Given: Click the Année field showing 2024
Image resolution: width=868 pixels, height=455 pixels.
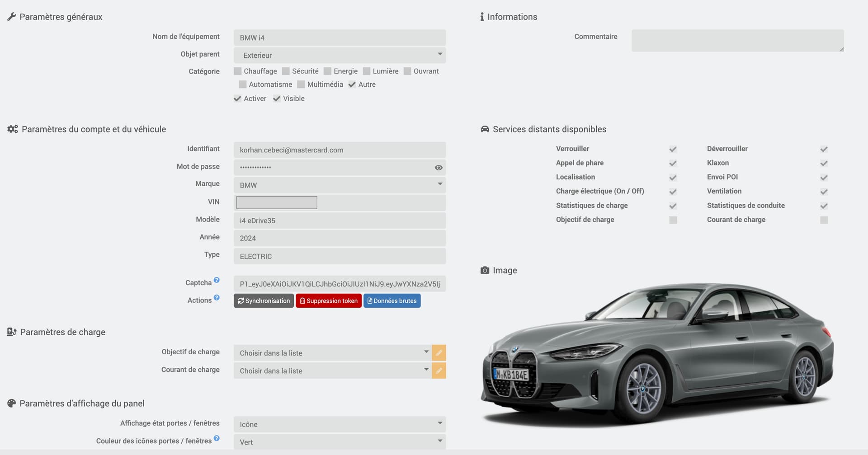Looking at the screenshot, I should click(x=340, y=238).
